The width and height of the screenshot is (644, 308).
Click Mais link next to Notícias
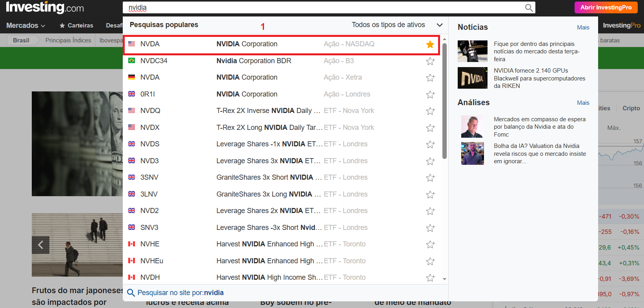coord(583,27)
